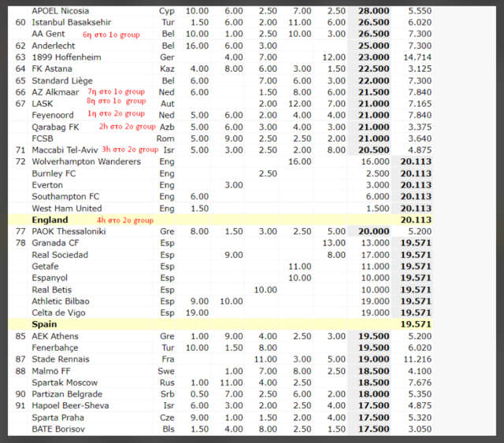This screenshot has width=504, height=443.
Task: Click the Wolverhampton Wanderers team name
Action: [86, 161]
